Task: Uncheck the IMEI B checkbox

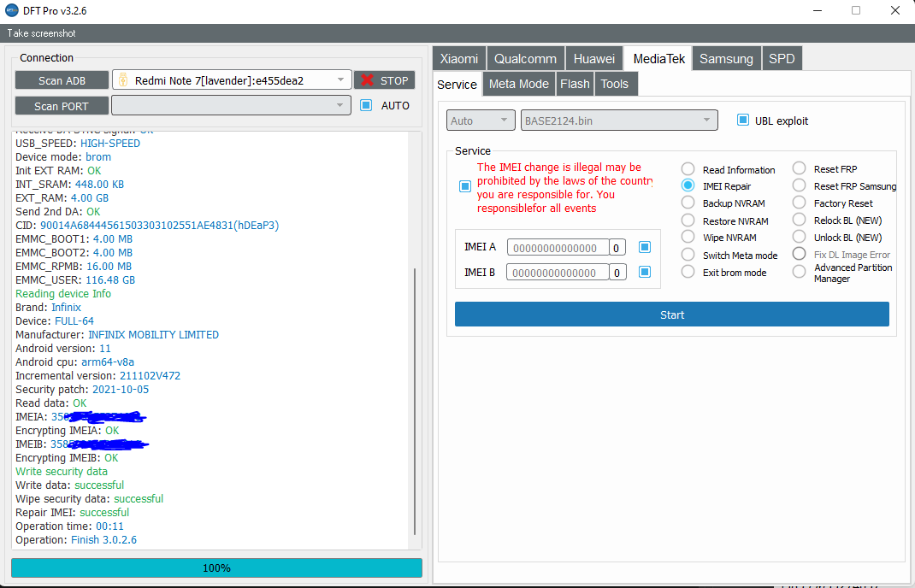Action: coord(645,272)
